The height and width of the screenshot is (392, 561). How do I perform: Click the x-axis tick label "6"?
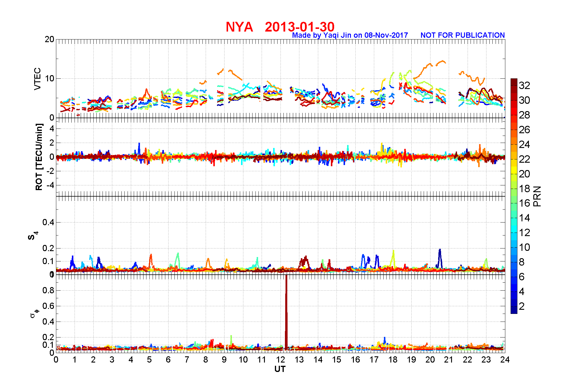click(168, 360)
